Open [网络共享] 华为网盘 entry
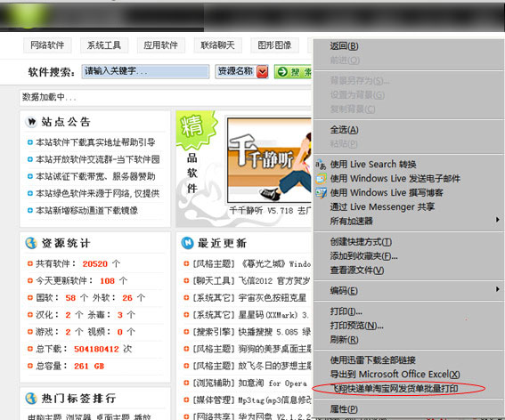505x420 pixels. (252, 416)
